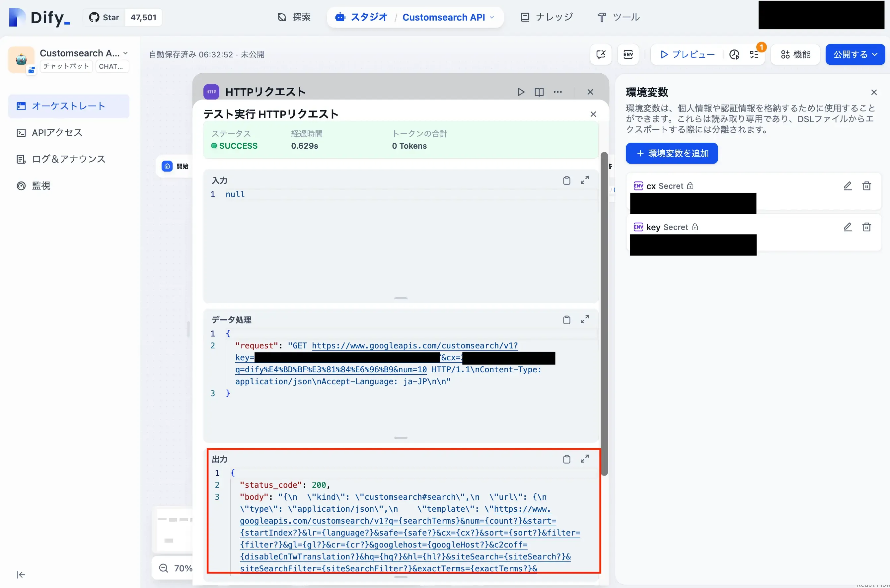Close the 環境変数 panel
The image size is (890, 588).
(874, 92)
